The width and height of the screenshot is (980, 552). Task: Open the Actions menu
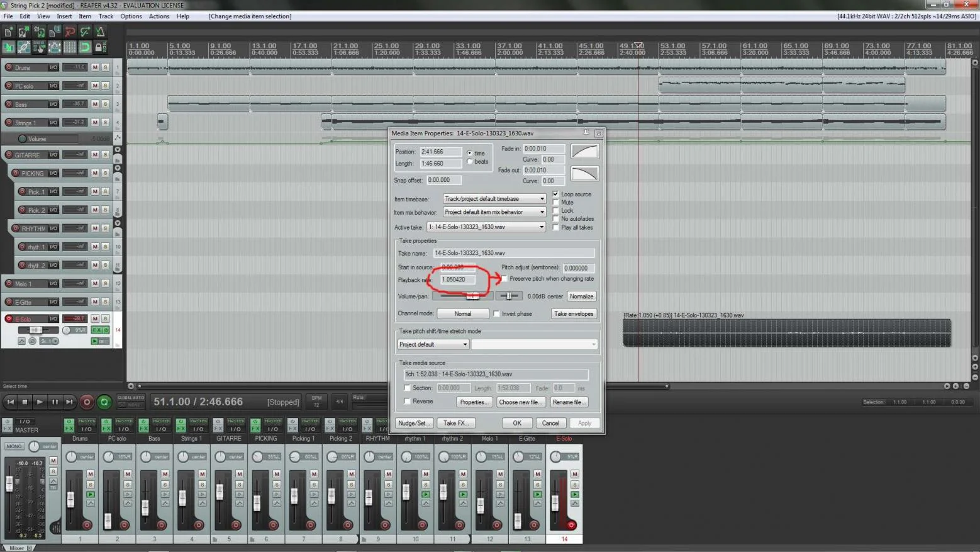[x=159, y=16]
